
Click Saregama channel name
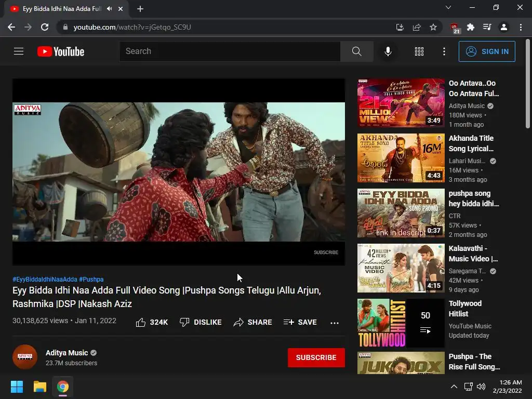467,271
